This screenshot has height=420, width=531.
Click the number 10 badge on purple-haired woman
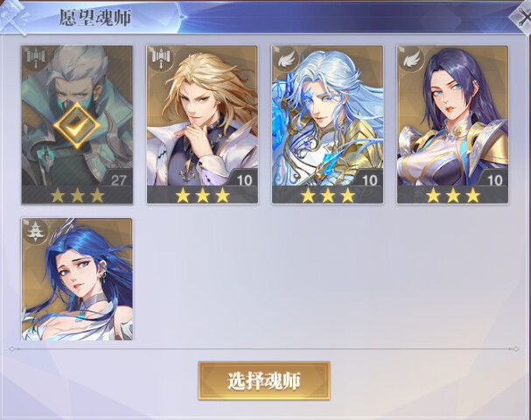[x=494, y=180]
